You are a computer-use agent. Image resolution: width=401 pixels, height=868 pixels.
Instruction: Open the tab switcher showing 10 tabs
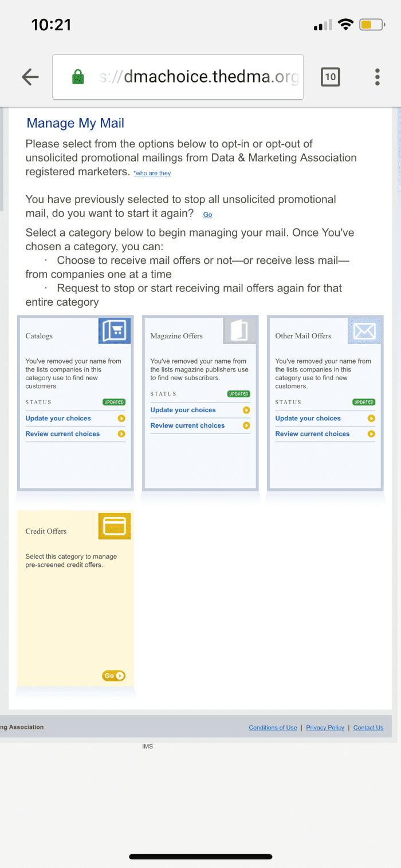coord(330,77)
